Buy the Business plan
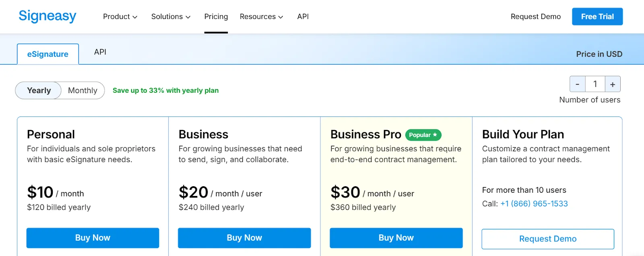Screen dimensions: 644x256 coord(244,238)
